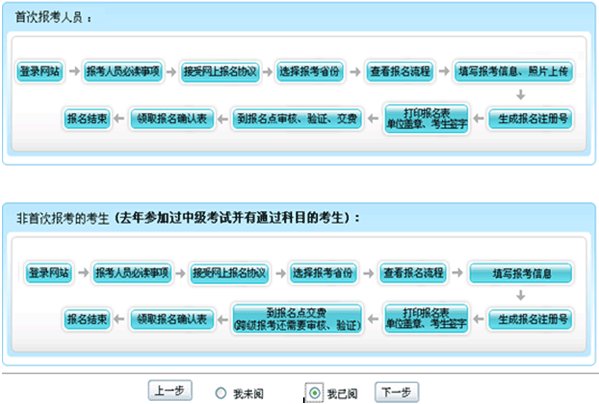Viewport: 599px width, 404px height.
Task: Click 填写报考信息、照片上传 step box
Action: tap(513, 71)
